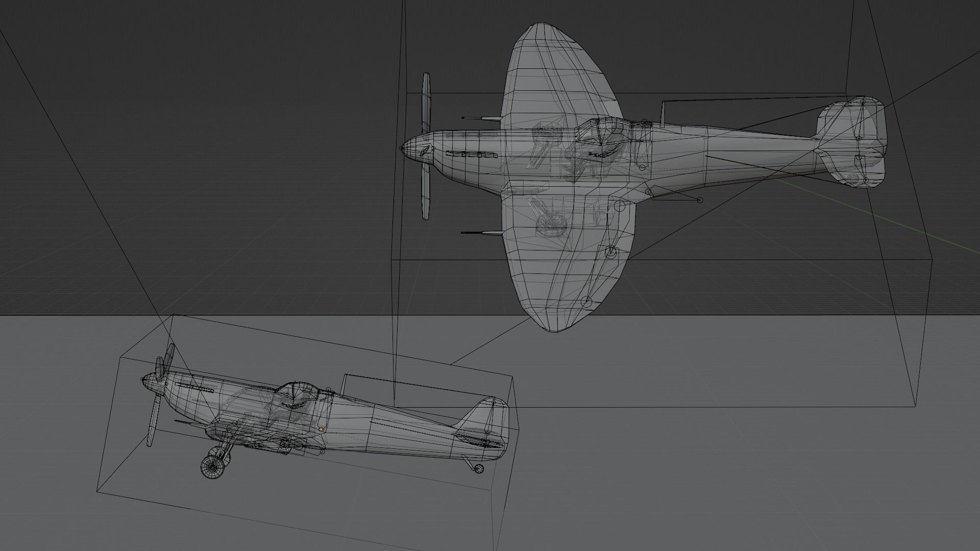
Task: Select the side-view airplane's propeller
Action: 159,395
